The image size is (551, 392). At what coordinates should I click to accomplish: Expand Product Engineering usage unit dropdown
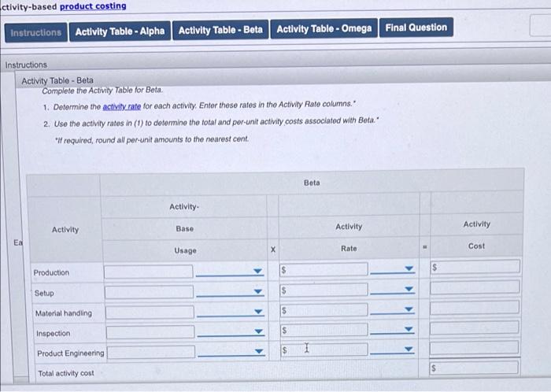coord(231,351)
